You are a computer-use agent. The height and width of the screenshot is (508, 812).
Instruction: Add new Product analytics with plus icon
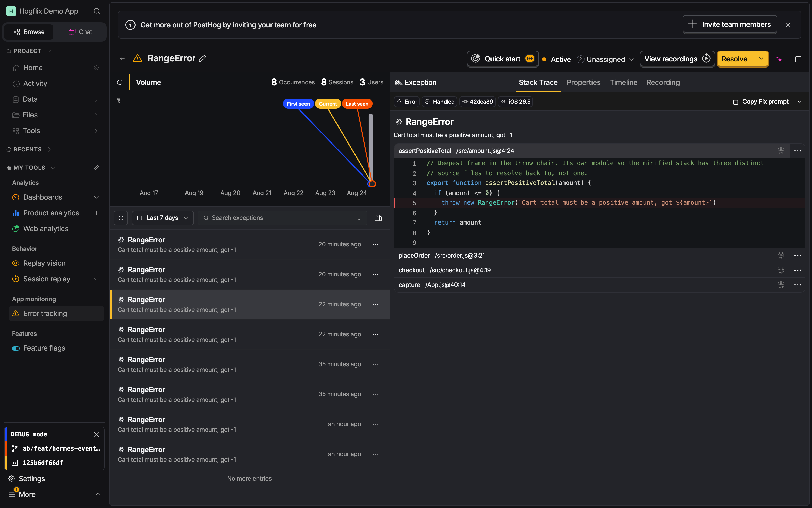coord(96,213)
